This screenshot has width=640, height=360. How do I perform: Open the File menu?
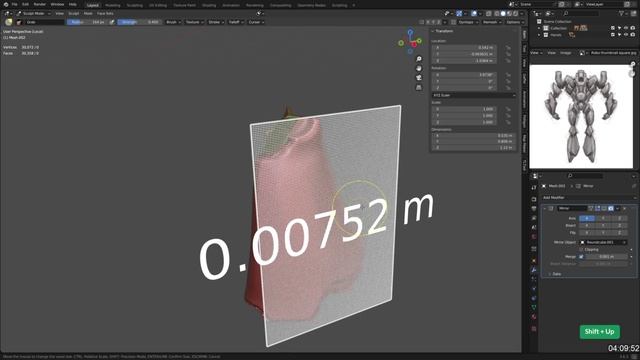[x=14, y=4]
